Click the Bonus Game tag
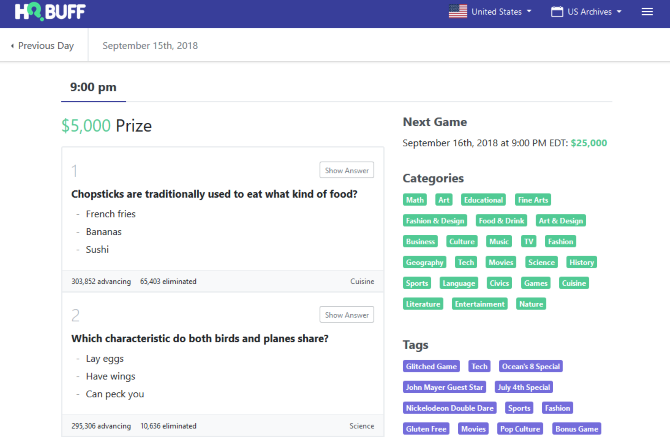The image size is (670, 437). pos(576,429)
